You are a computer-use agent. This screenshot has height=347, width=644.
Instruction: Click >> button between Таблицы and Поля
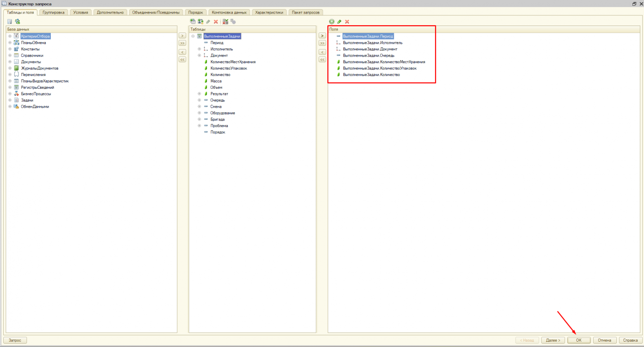tap(322, 43)
